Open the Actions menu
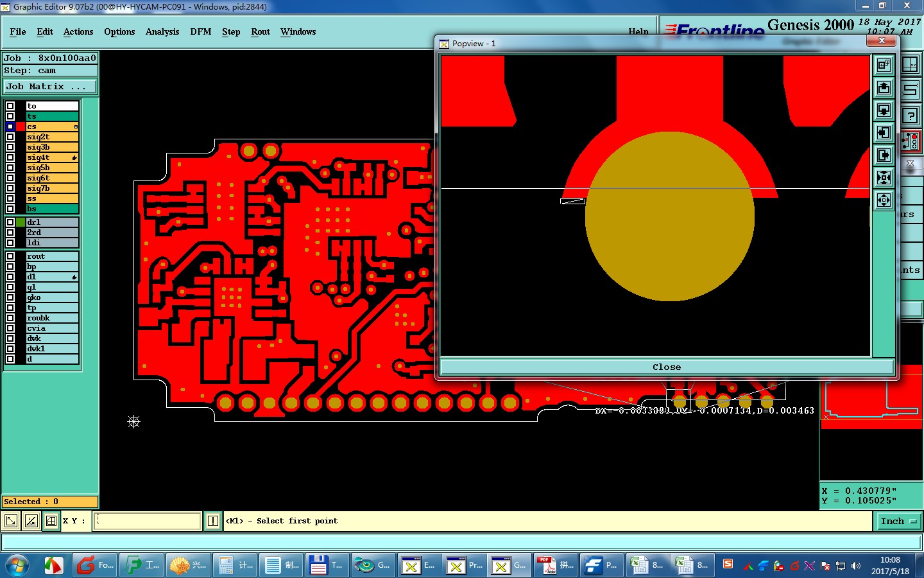924x578 pixels. pyautogui.click(x=78, y=31)
